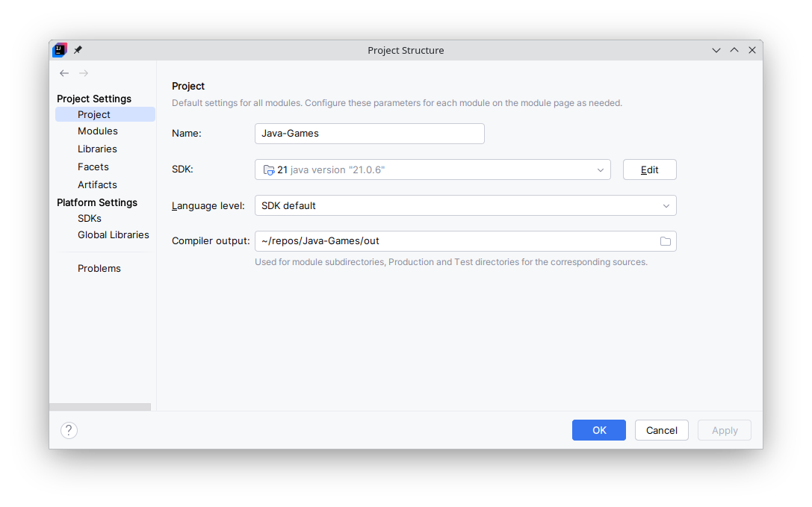Click the IntelliJ IDEA logo icon
This screenshot has width=812, height=507.
60,50
